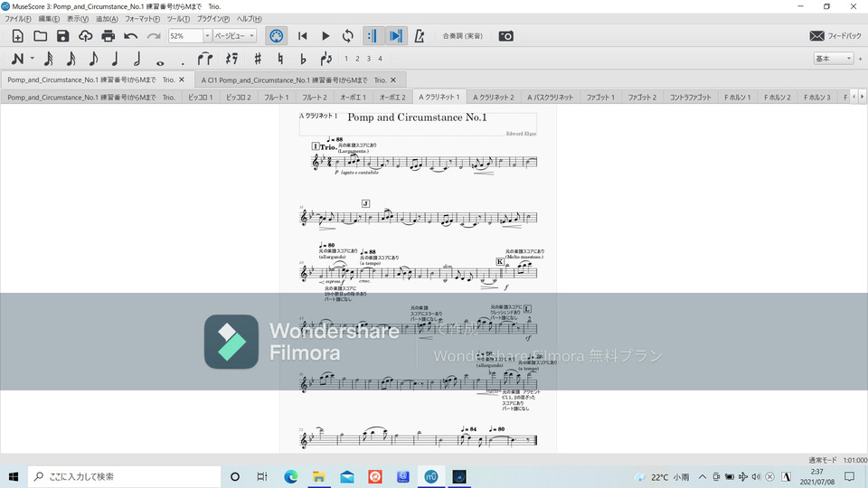The image size is (868, 488).
Task: Toggle play repeats
Action: click(x=372, y=36)
